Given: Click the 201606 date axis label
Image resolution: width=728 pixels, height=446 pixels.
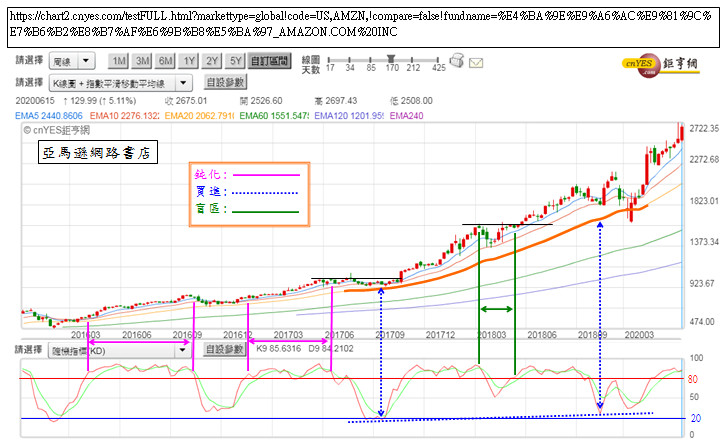Looking at the screenshot, I should click(136, 335).
